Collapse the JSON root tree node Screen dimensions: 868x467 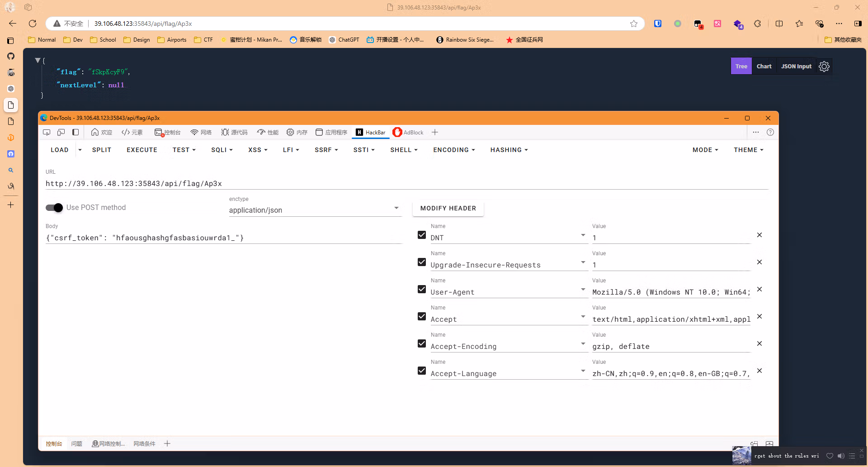[38, 60]
